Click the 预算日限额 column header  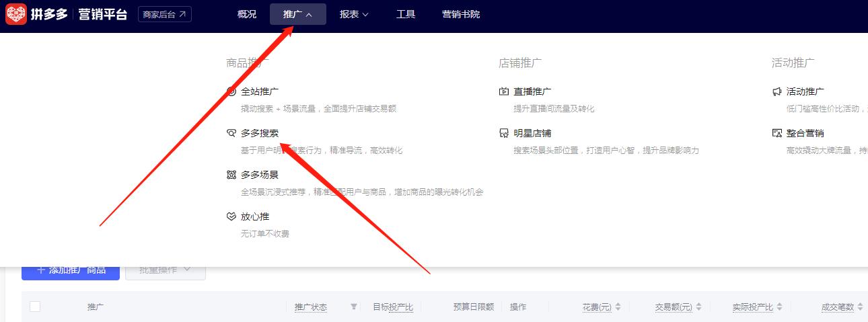click(474, 307)
